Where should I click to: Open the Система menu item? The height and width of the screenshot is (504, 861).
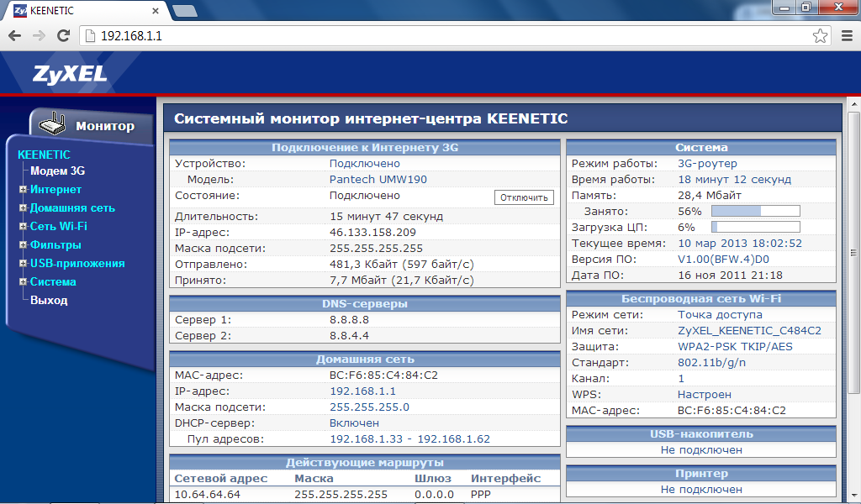[53, 282]
